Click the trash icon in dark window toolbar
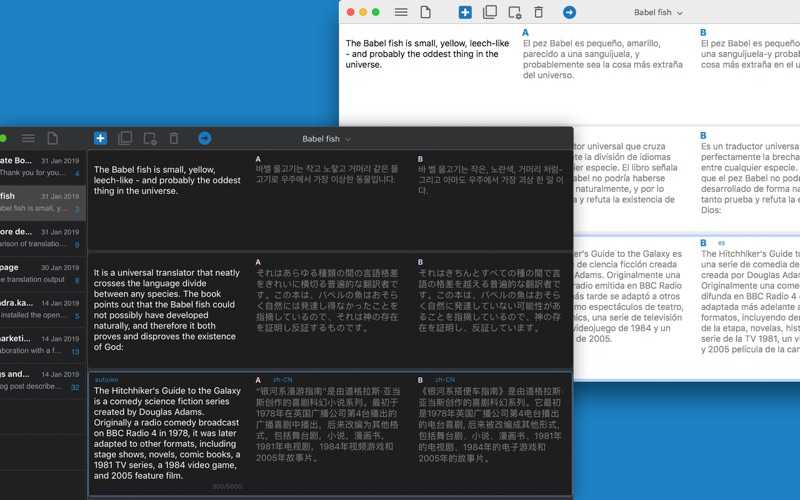 tap(174, 138)
